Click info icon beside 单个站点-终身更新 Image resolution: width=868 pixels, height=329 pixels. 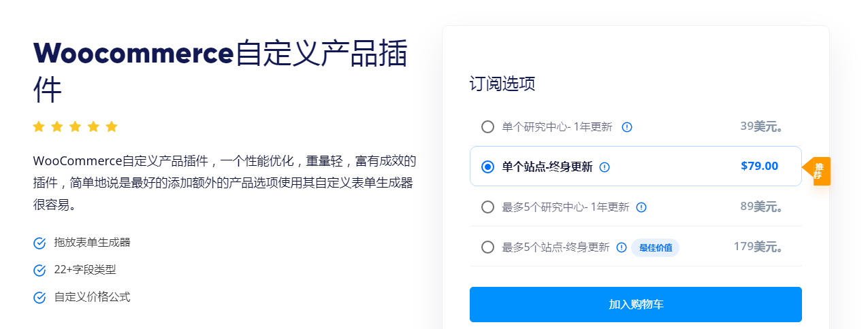[x=605, y=167]
